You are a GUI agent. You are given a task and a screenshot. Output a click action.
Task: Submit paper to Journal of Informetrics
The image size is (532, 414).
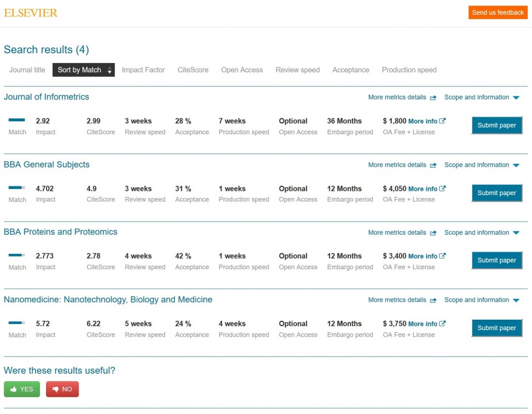pos(497,125)
